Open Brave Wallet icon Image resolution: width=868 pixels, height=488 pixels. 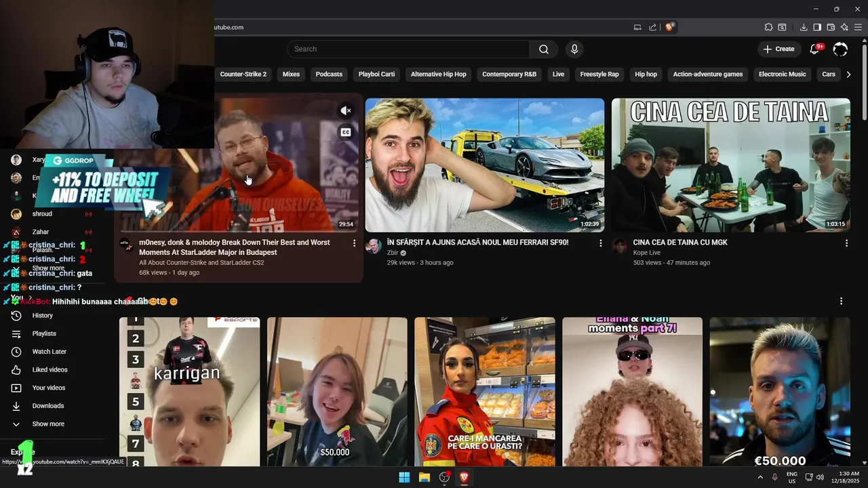point(831,27)
